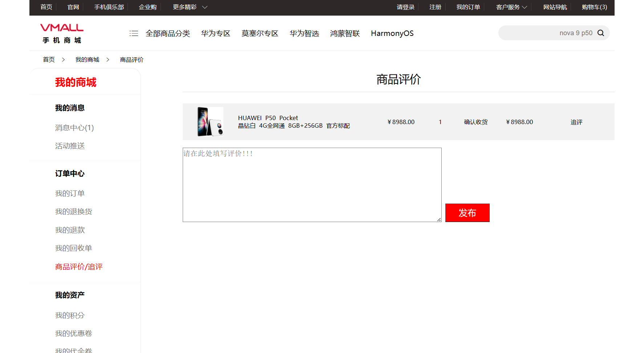Open 手机俱乐部 link

tap(109, 7)
